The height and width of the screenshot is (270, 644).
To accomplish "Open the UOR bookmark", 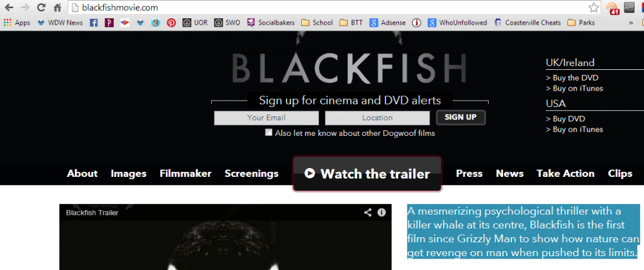I will tap(195, 23).
